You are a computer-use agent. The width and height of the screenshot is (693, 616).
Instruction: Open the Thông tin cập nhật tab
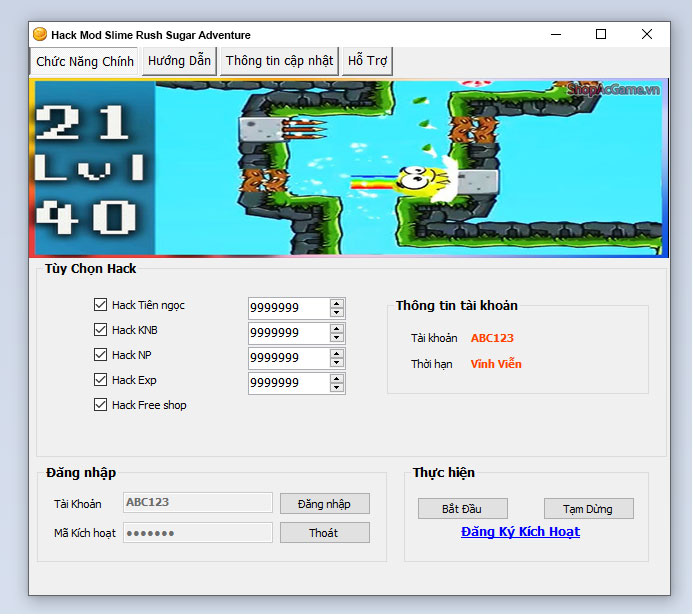(279, 61)
